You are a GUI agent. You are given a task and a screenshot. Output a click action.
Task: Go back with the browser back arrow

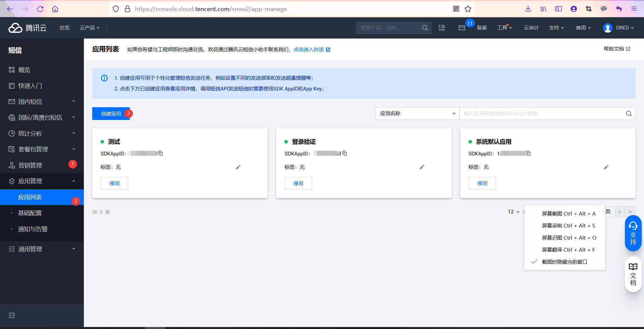(10, 9)
